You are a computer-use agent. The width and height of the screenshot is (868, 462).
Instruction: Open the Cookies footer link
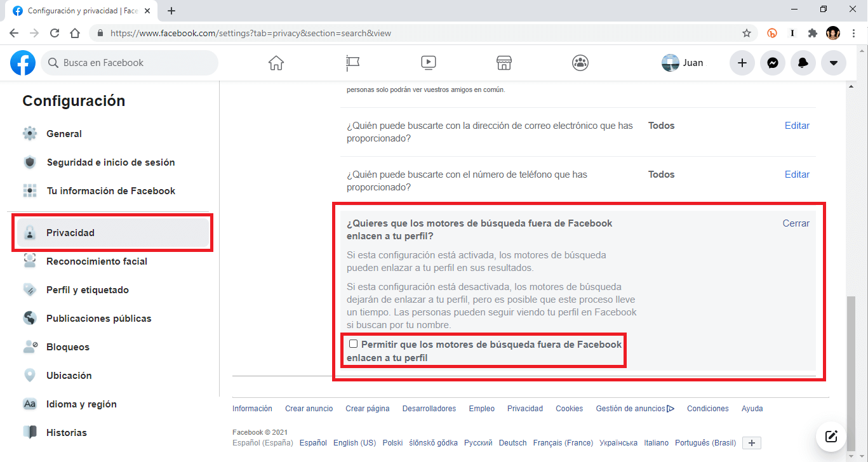(x=569, y=409)
